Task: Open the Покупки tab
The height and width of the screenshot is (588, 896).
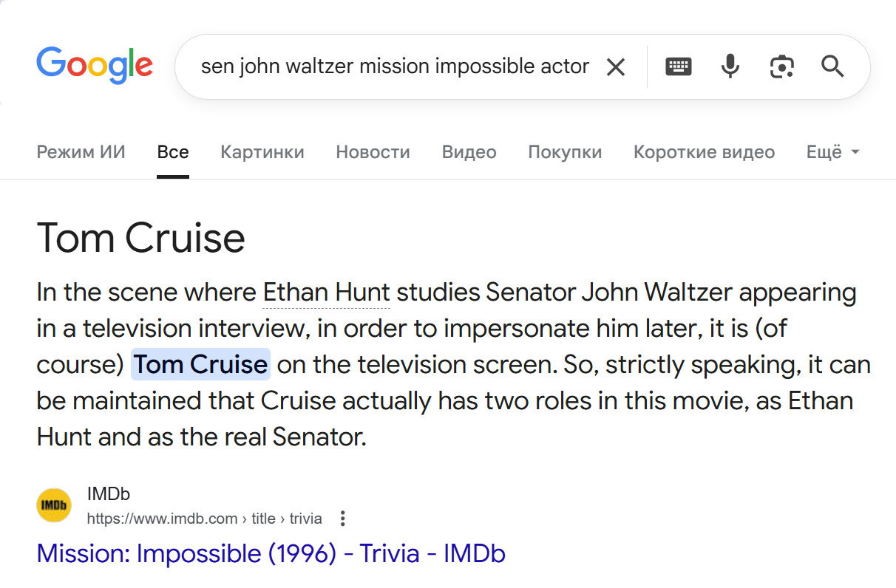Action: pyautogui.click(x=565, y=152)
